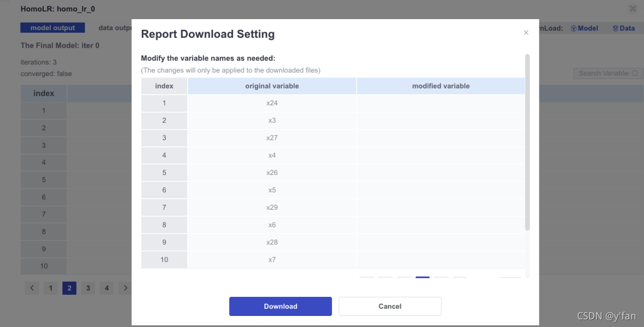644x327 pixels.
Task: Edit modified variable for x29
Action: (x=441, y=207)
